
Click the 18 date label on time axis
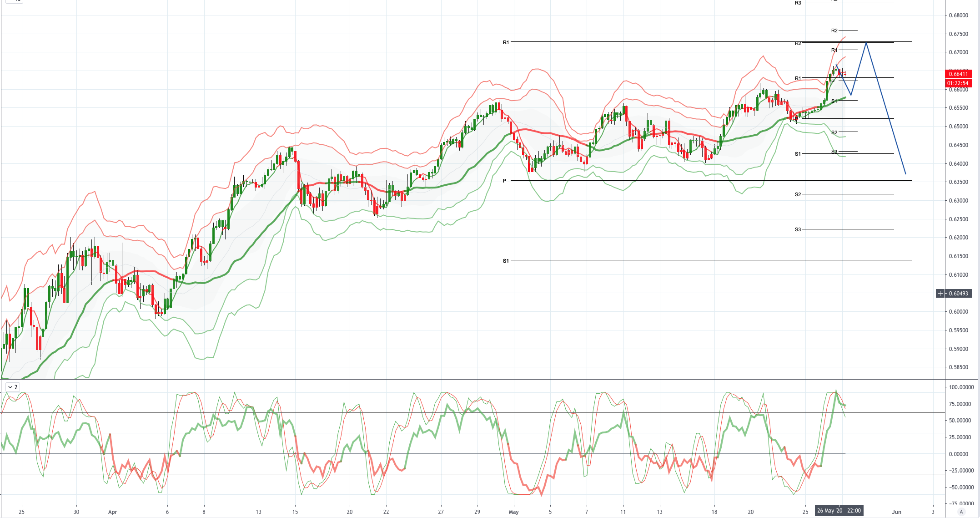coord(714,512)
